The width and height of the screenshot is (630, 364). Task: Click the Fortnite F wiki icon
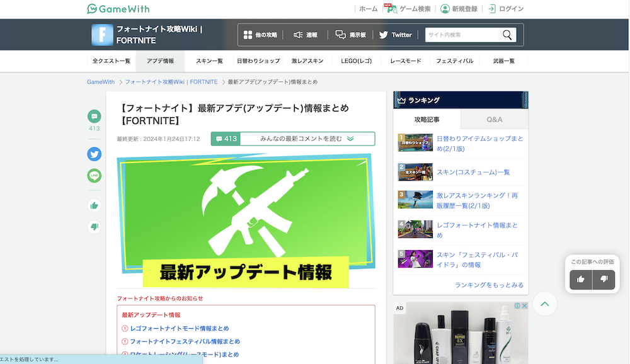coord(102,35)
